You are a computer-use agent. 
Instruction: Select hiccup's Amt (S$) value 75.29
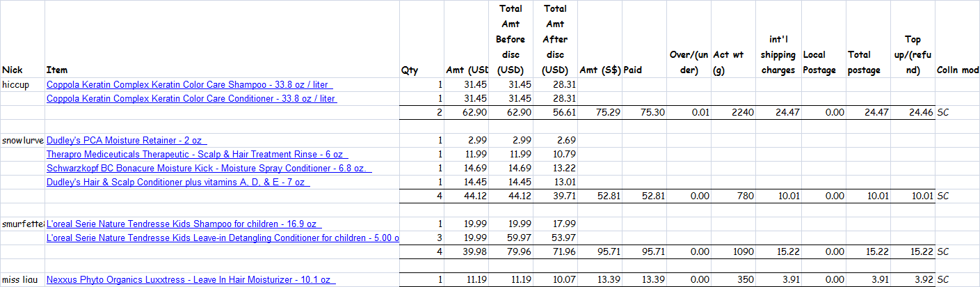pos(600,112)
